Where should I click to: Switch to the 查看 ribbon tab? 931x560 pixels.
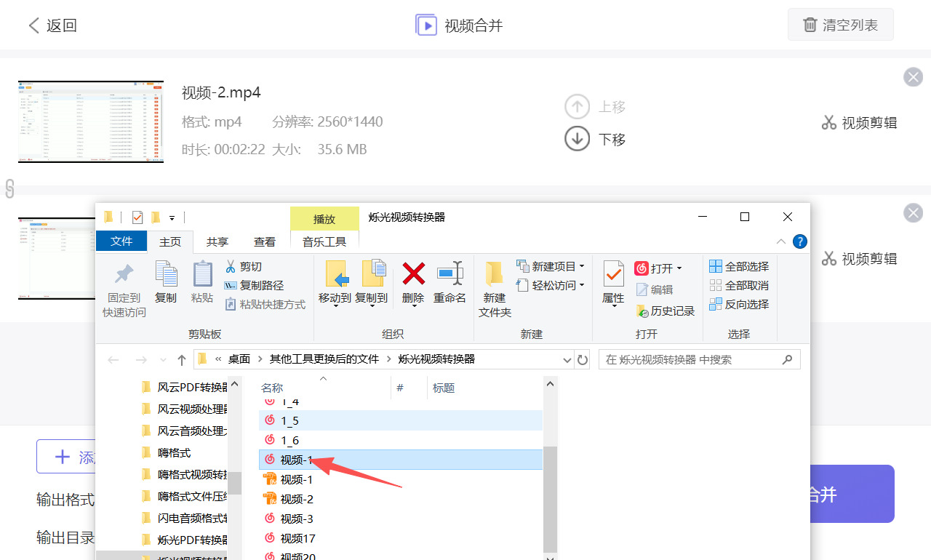265,241
